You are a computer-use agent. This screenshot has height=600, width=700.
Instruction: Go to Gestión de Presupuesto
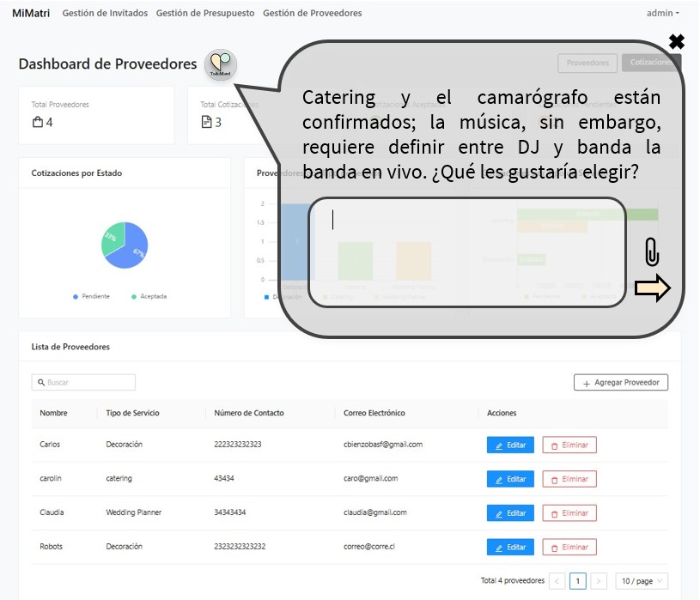[x=205, y=13]
